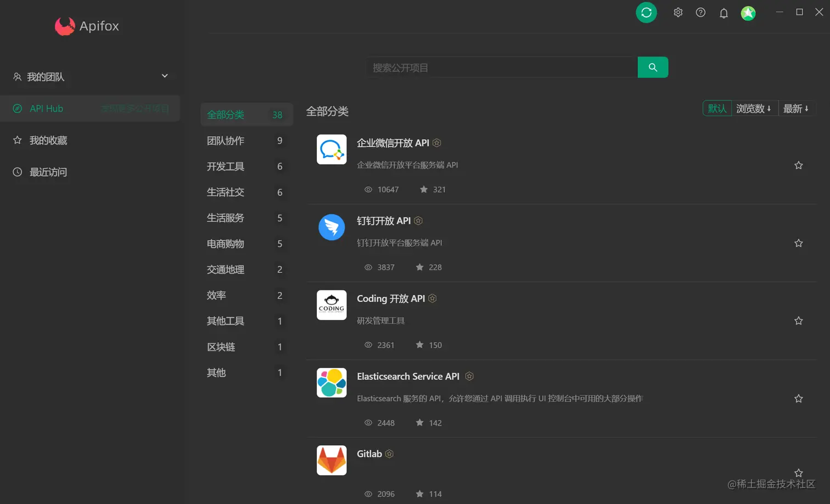Open API Hub in the sidebar

pyautogui.click(x=90, y=108)
